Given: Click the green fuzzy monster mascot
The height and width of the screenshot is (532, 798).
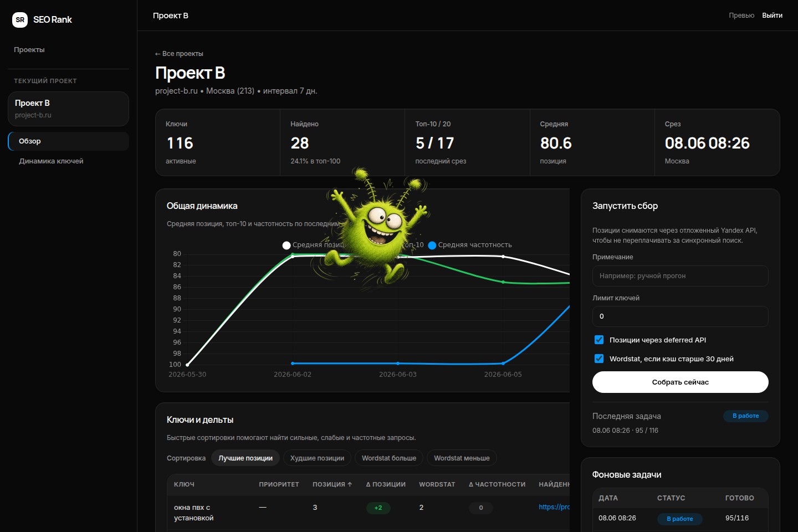Looking at the screenshot, I should click(x=377, y=227).
